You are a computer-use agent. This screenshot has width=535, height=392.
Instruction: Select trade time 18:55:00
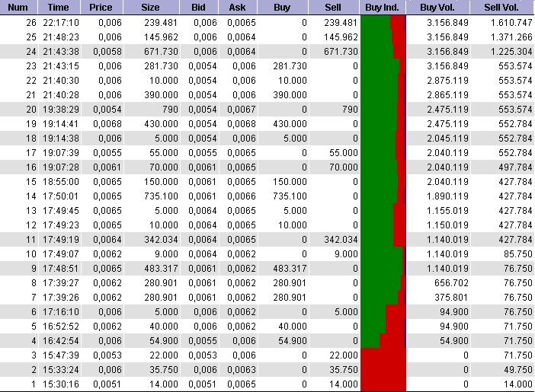[61, 182]
